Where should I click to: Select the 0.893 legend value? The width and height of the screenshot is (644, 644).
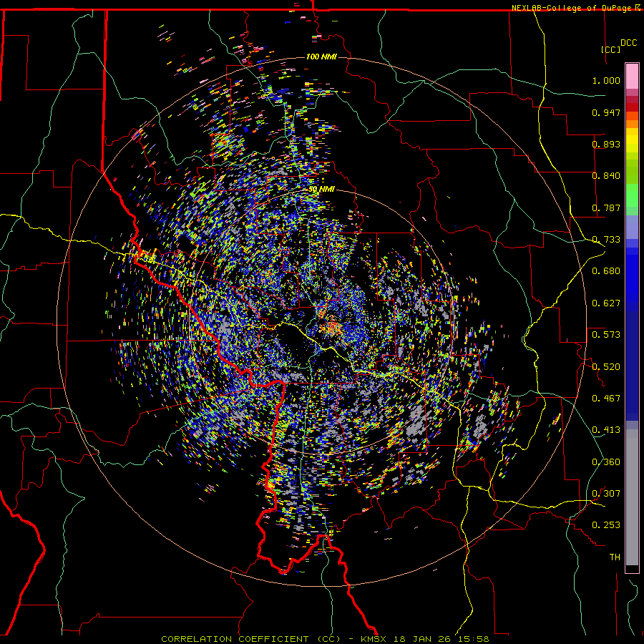(606, 144)
